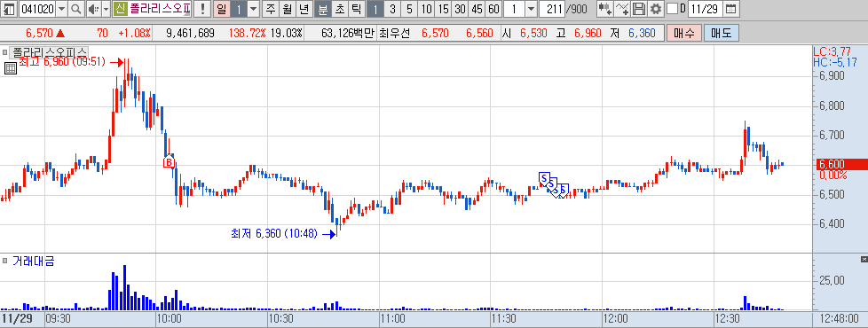Expand the custom interval dropdown before 211

(531, 9)
